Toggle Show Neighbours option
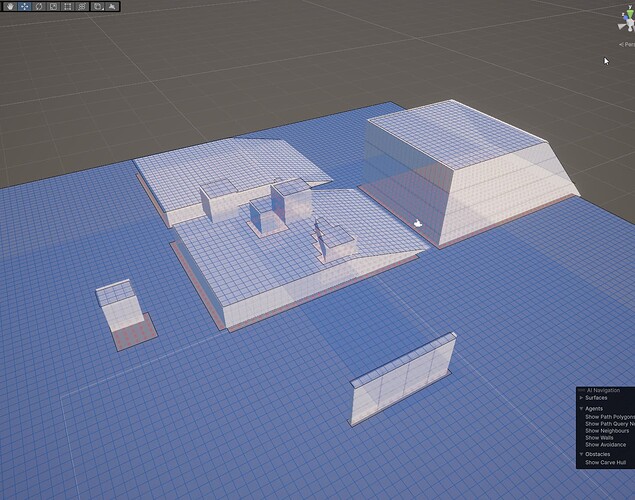This screenshot has height=500, width=635. pos(607,431)
